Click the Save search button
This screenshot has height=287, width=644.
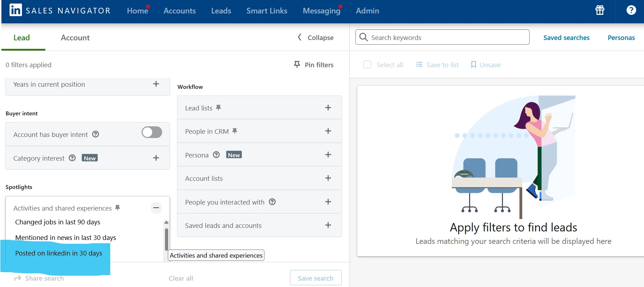pyautogui.click(x=316, y=278)
